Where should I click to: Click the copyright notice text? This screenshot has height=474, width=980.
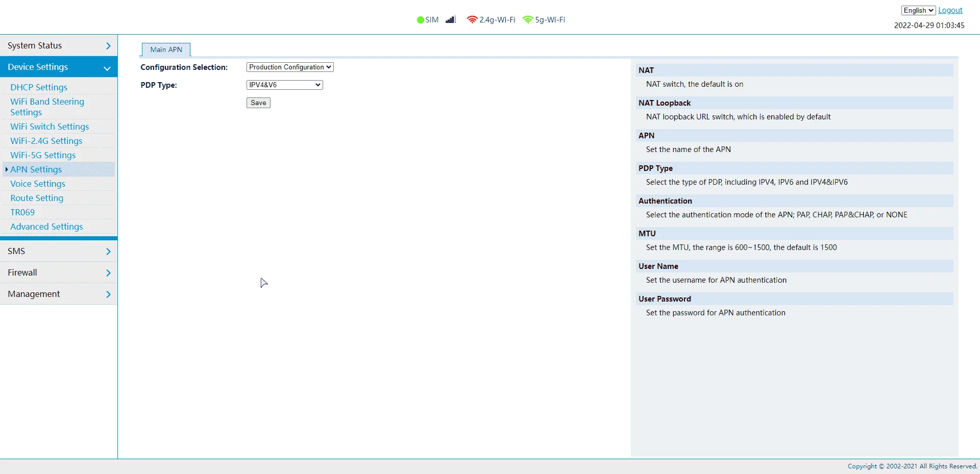(913, 466)
